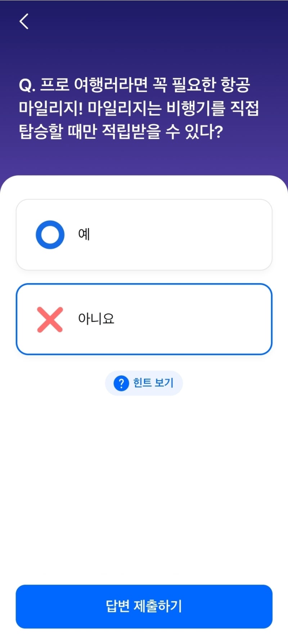Select the 예 answer option card
The image size is (288, 644).
pyautogui.click(x=144, y=234)
